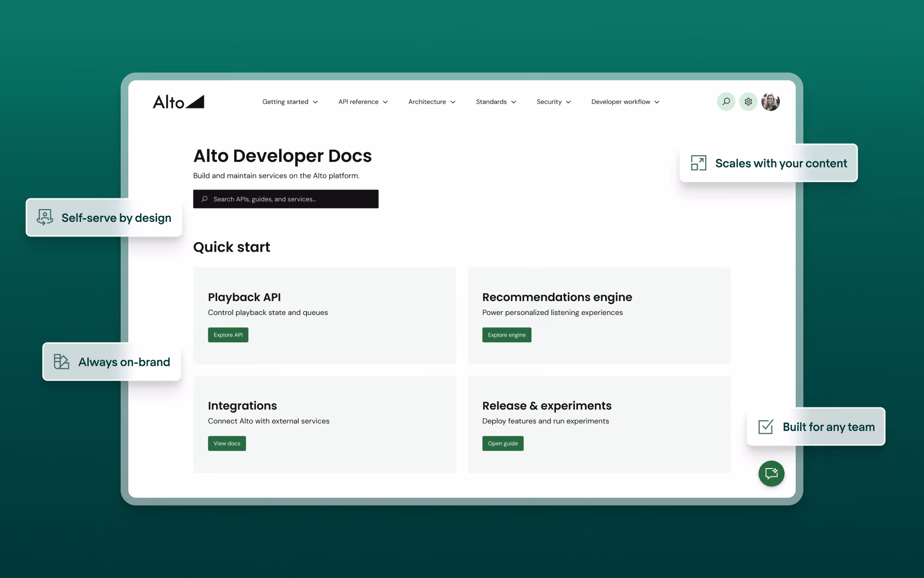Click the Alto logo
This screenshot has height=578, width=924.
click(179, 102)
